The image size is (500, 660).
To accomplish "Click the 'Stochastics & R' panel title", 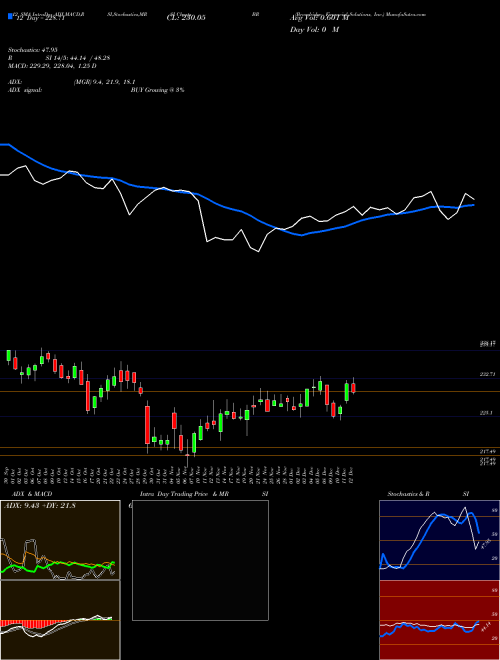I will point(408,494).
